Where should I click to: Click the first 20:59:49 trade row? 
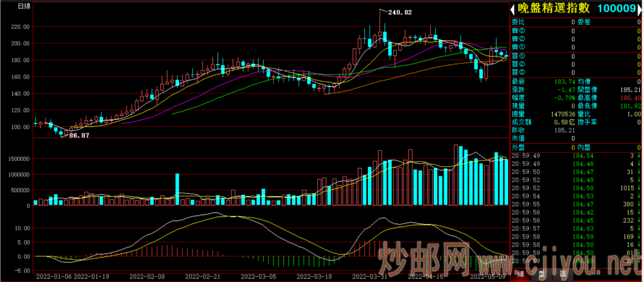click(572, 155)
